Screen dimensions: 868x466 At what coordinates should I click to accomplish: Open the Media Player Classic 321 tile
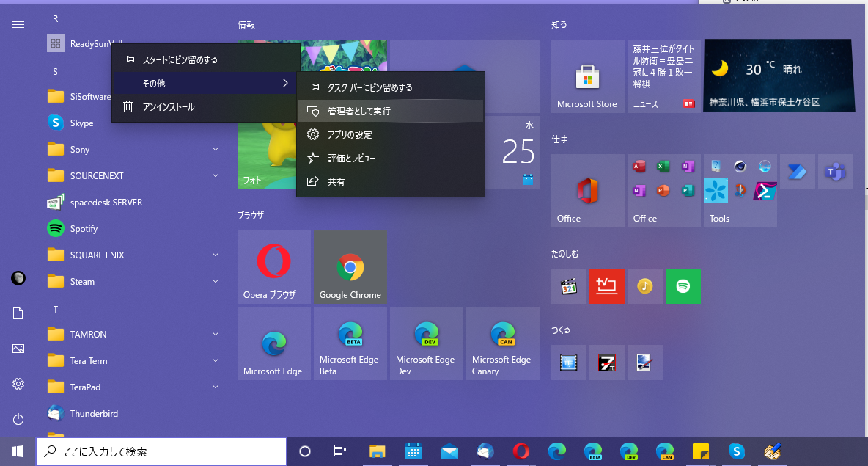568,286
